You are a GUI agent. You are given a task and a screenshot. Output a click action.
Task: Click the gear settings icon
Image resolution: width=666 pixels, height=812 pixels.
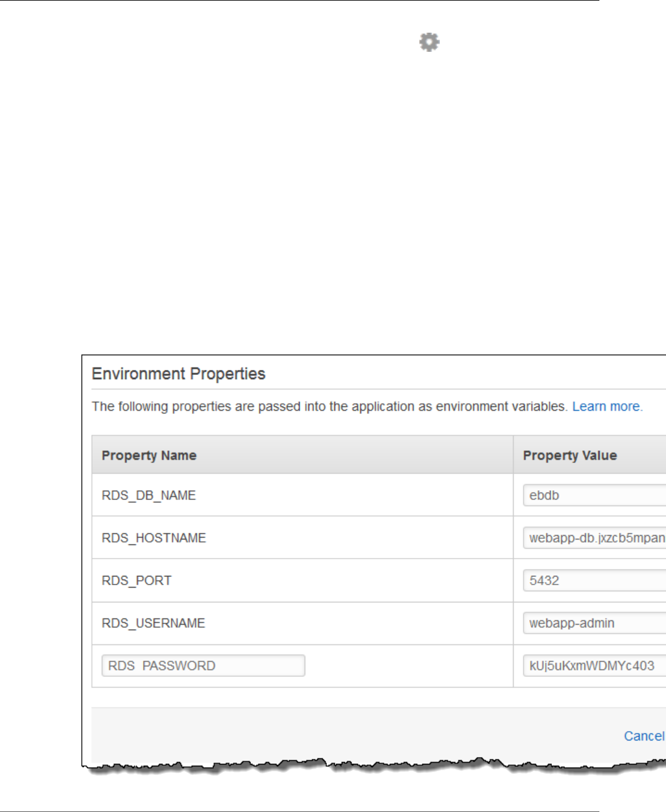click(429, 42)
